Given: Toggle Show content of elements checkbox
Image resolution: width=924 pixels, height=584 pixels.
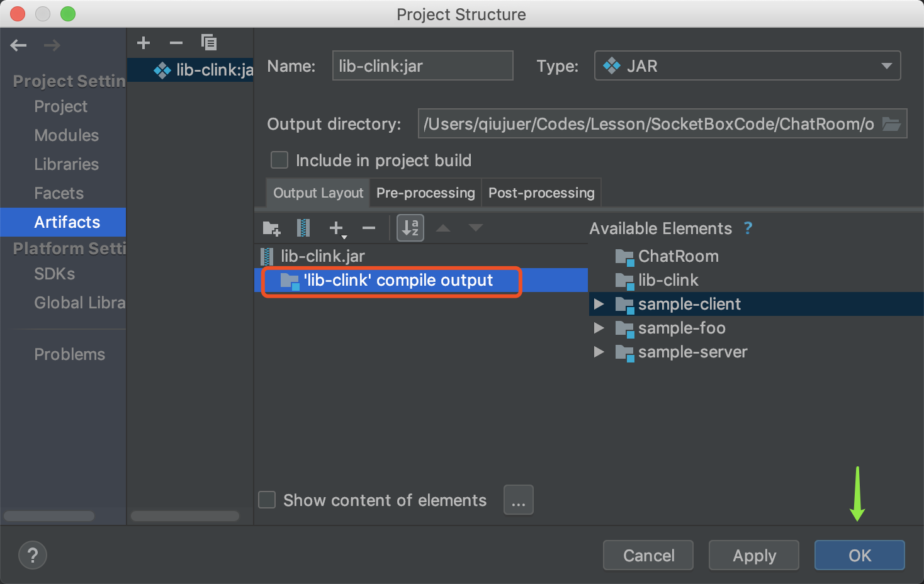Looking at the screenshot, I should tap(268, 500).
